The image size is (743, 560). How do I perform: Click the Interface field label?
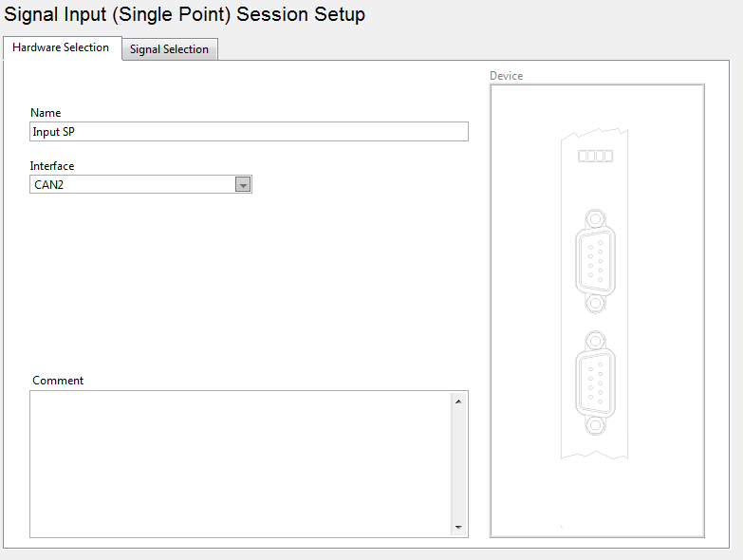[x=52, y=166]
